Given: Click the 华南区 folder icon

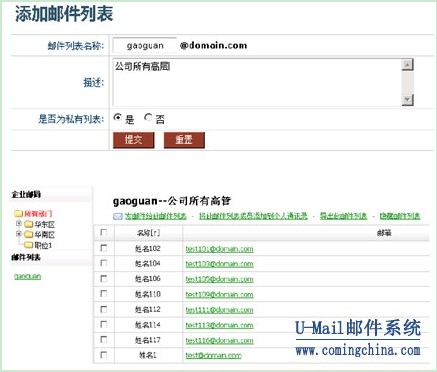Looking at the screenshot, I should click(x=29, y=235).
